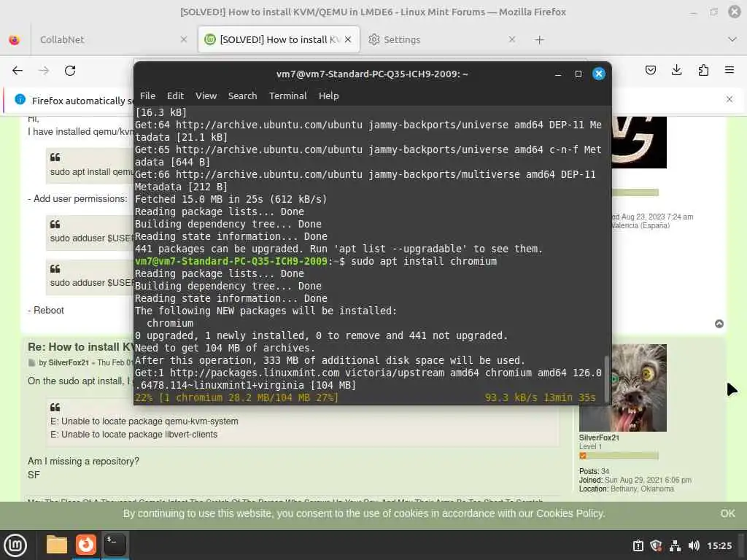
Task: Open the terminal View menu
Action: click(x=206, y=96)
